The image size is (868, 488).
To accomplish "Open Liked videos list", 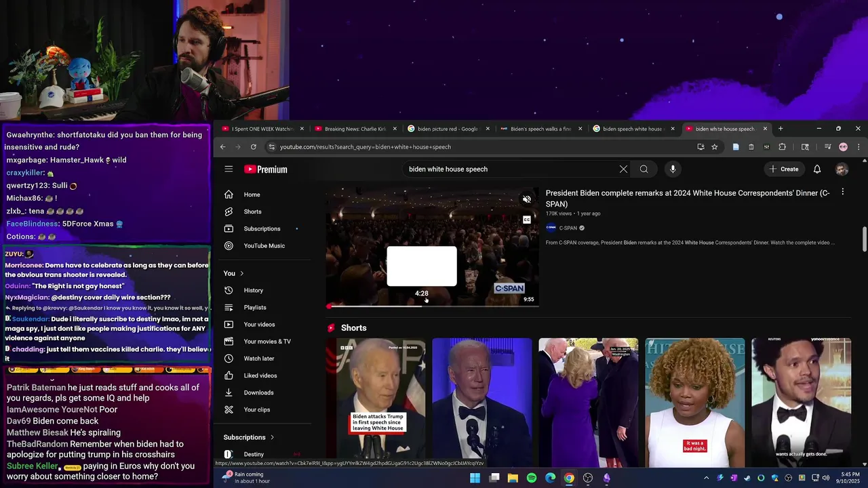I will click(x=264, y=375).
